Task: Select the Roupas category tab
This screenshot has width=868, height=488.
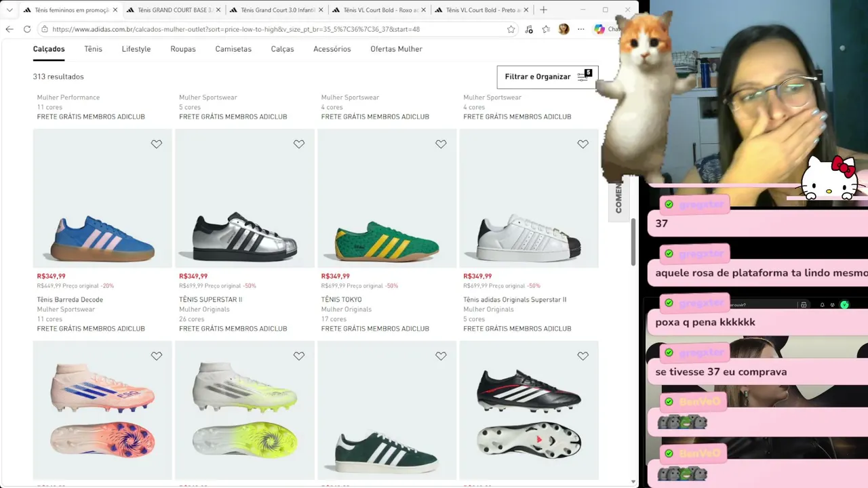Action: click(x=183, y=49)
